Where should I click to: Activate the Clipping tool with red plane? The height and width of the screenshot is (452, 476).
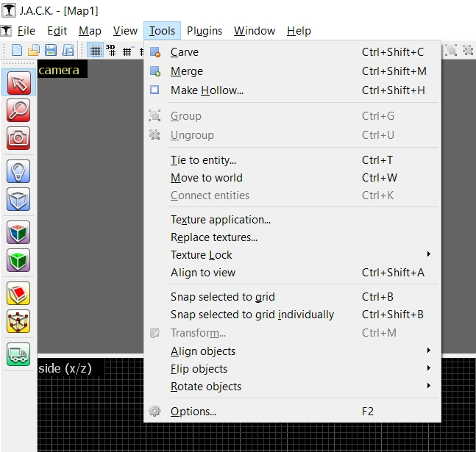[x=18, y=293]
